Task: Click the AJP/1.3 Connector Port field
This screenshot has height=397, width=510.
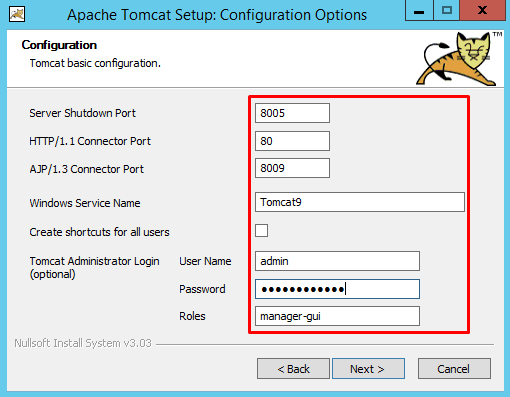Action: (x=292, y=168)
